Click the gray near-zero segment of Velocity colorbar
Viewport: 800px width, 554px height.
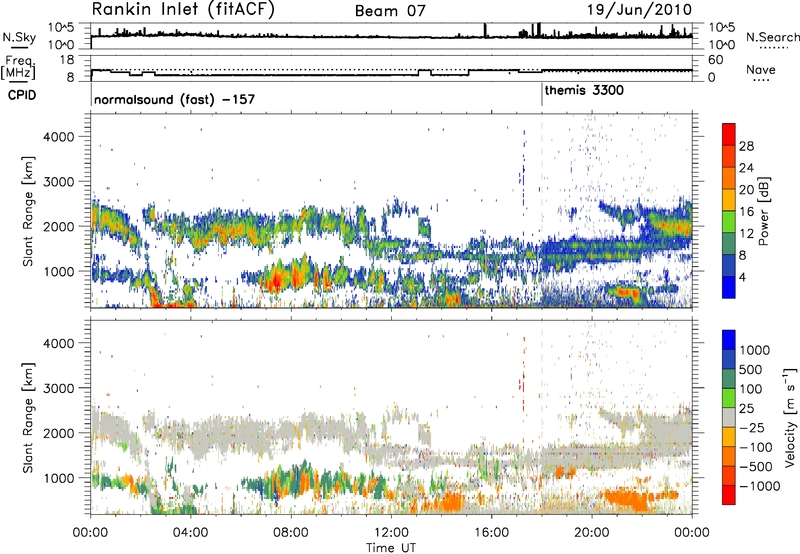click(x=729, y=418)
